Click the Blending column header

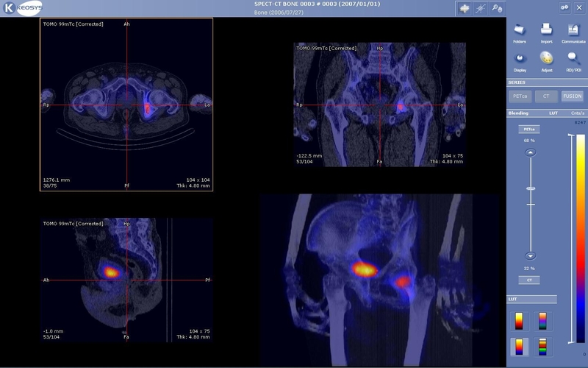519,113
